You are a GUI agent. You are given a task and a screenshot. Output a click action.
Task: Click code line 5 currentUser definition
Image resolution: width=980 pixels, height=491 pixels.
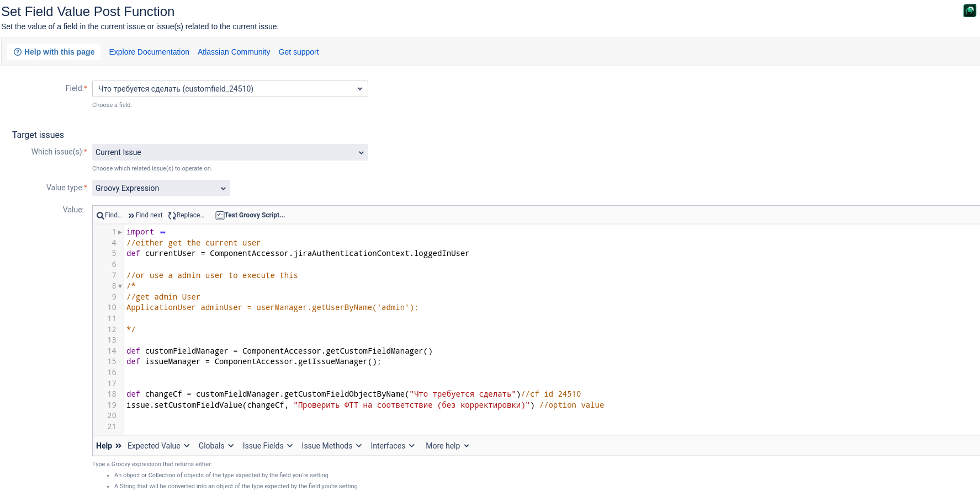click(x=298, y=254)
